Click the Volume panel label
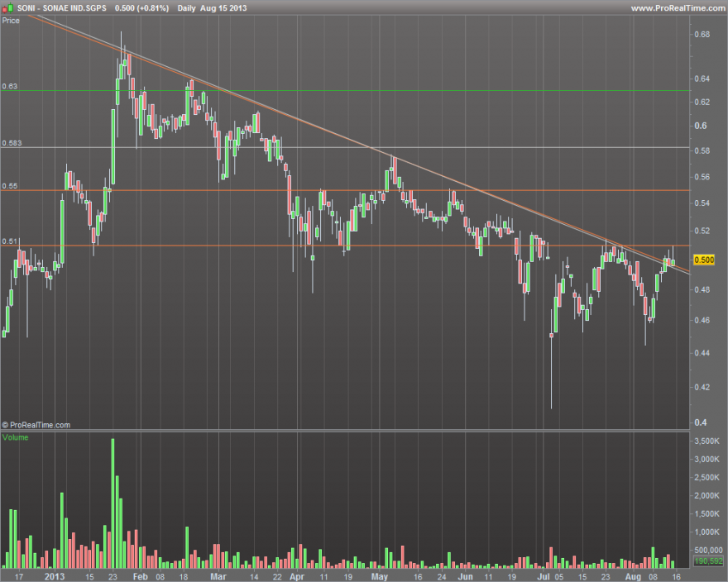This screenshot has width=728, height=582. click(x=15, y=437)
